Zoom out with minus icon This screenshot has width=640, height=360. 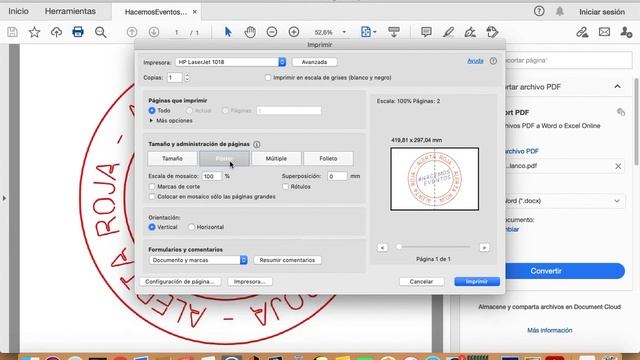272,32
